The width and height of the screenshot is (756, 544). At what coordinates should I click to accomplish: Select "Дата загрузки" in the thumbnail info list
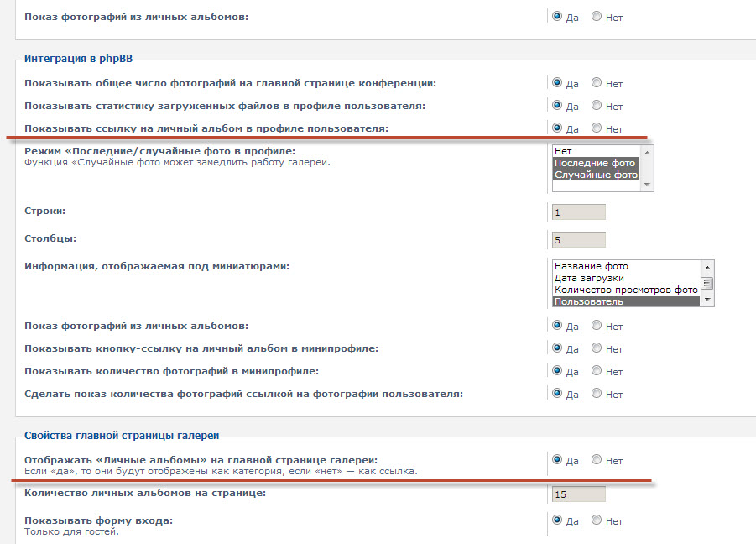[625, 278]
